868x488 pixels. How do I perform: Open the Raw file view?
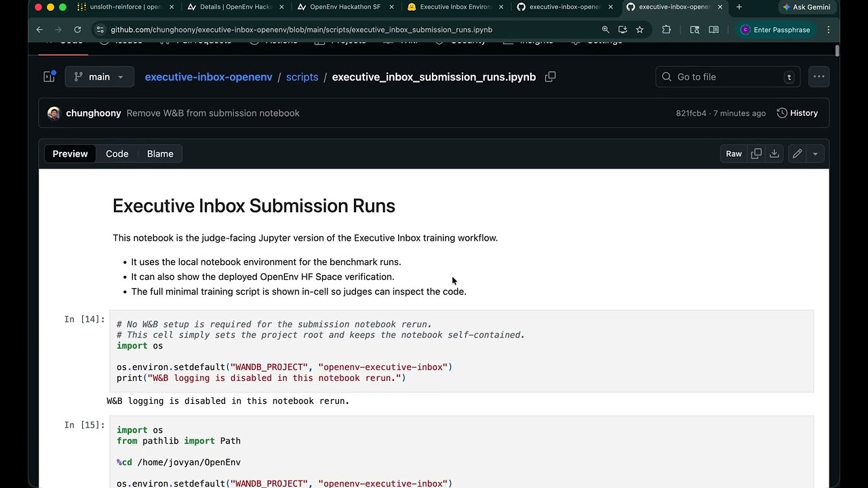pyautogui.click(x=734, y=154)
